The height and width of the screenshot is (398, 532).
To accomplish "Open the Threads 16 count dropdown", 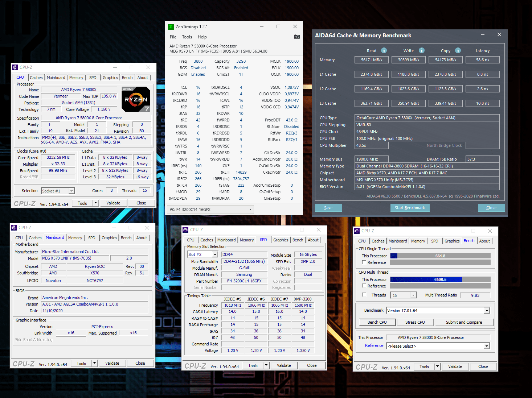I will tap(413, 295).
